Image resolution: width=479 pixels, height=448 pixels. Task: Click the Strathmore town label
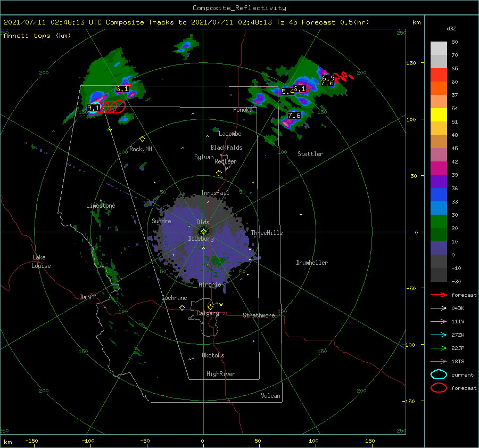(x=259, y=315)
